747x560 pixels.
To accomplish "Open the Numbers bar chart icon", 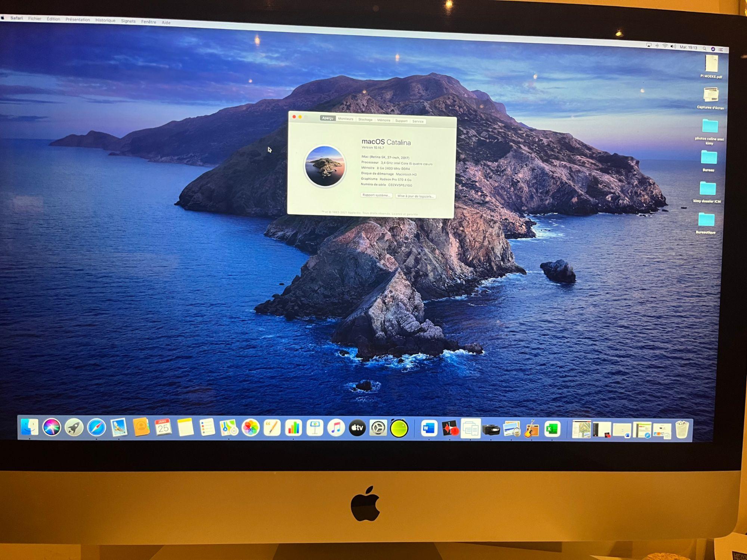I will coord(294,428).
